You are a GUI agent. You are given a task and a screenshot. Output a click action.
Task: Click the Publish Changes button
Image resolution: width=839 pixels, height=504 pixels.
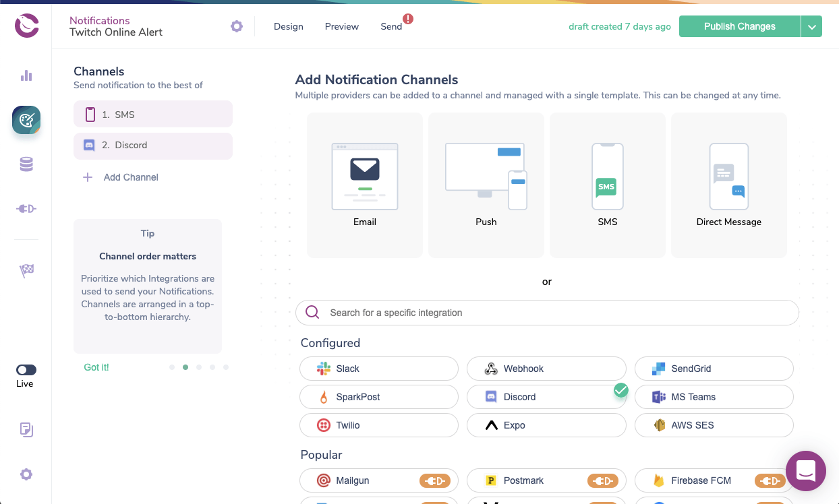[739, 26]
